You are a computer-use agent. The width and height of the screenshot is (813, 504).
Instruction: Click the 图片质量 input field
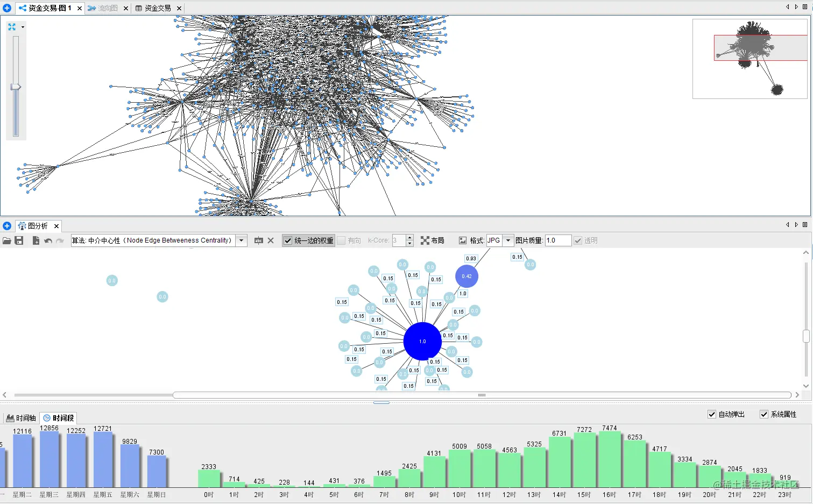558,240
